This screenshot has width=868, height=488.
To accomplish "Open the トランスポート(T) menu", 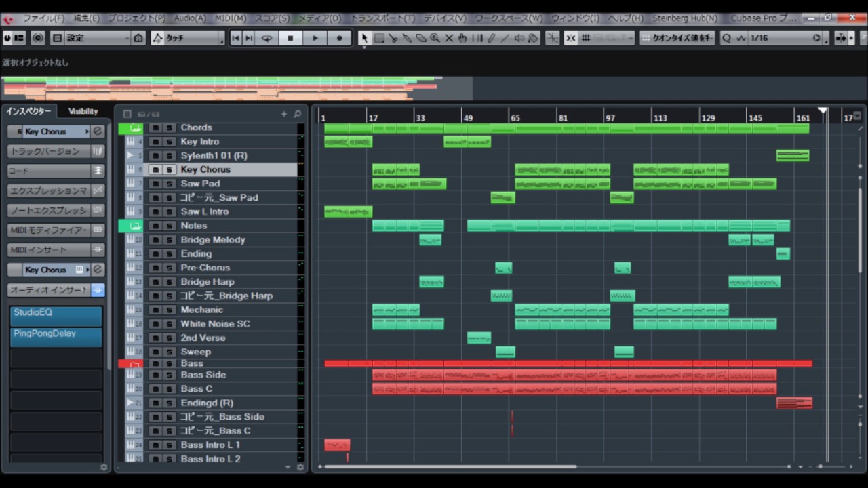I will 382,18.
